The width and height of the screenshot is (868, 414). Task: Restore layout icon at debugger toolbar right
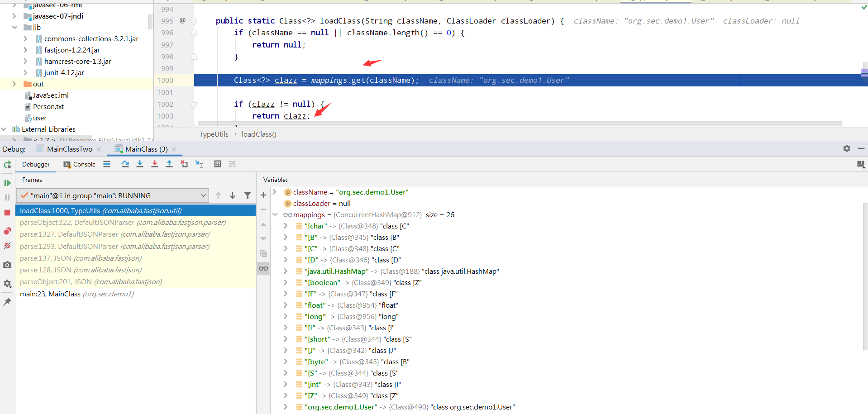[861, 164]
